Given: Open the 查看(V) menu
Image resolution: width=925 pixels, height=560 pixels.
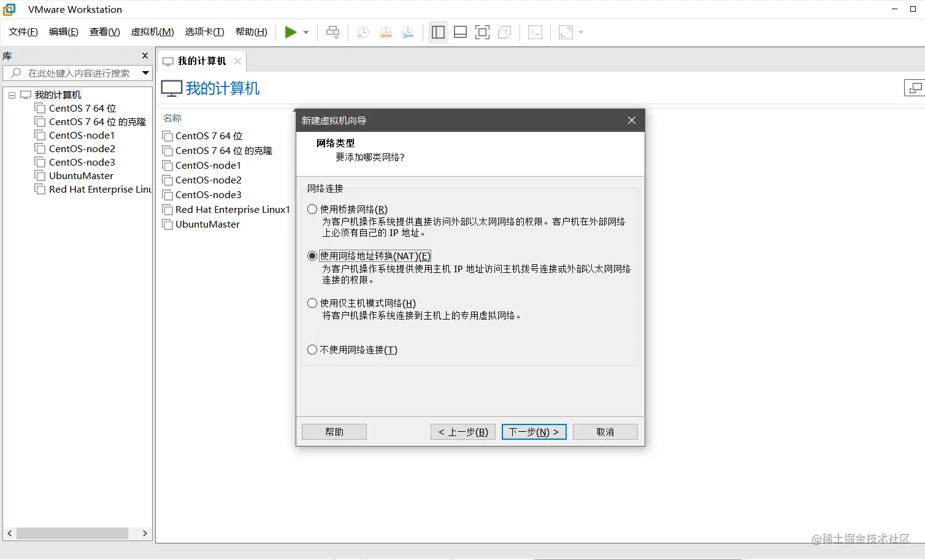Looking at the screenshot, I should coord(105,32).
